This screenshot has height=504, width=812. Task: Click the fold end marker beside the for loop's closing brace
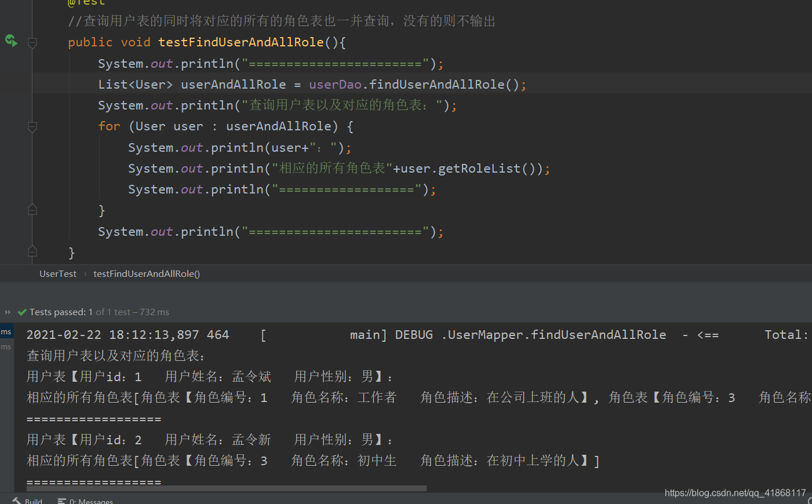click(x=32, y=210)
